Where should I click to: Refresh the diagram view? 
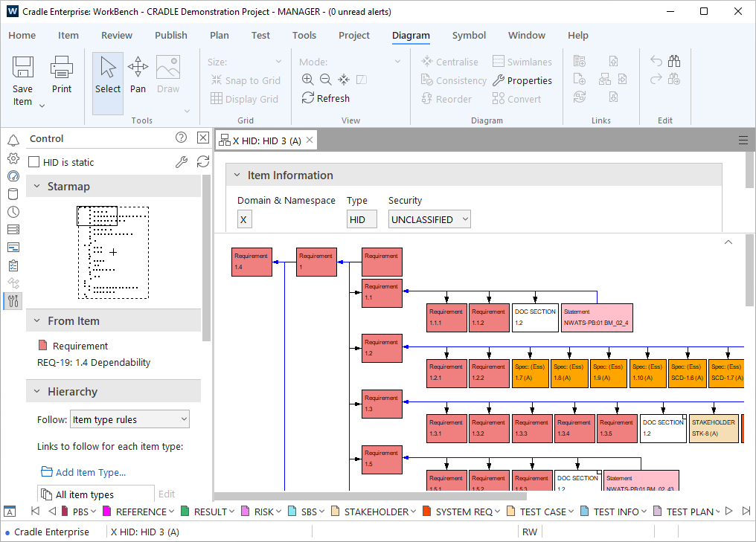[326, 98]
